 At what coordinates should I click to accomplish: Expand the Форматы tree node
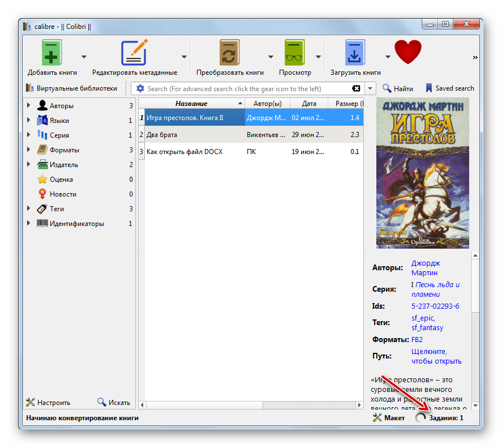[28, 150]
